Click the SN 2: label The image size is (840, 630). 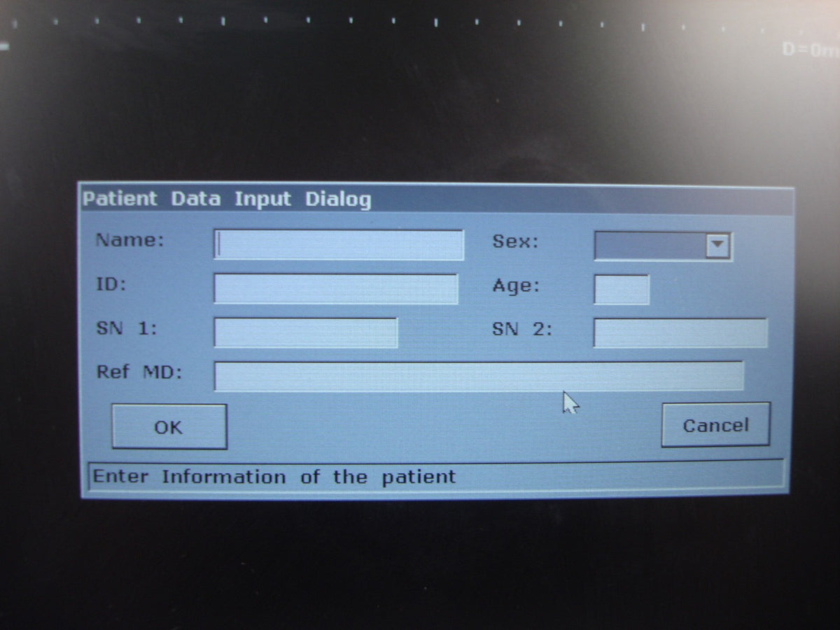coord(522,328)
